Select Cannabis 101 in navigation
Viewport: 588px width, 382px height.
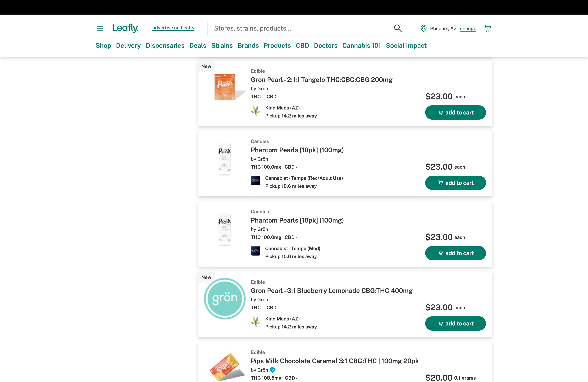(361, 45)
